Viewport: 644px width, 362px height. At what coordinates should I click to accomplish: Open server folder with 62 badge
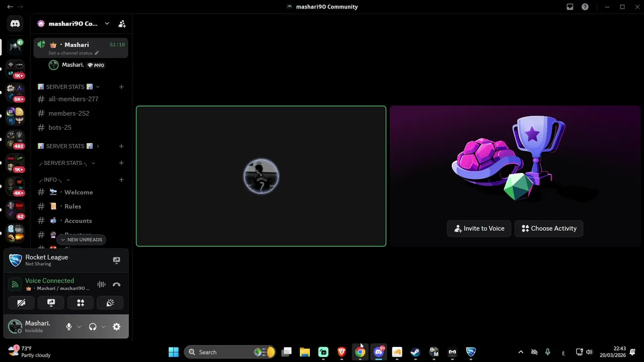[15, 209]
